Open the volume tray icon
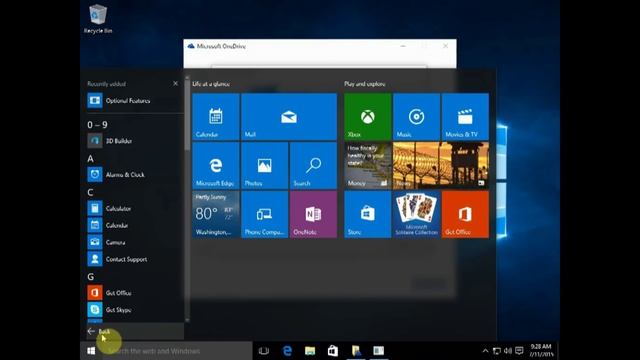This screenshot has width=640, height=360. click(x=508, y=351)
